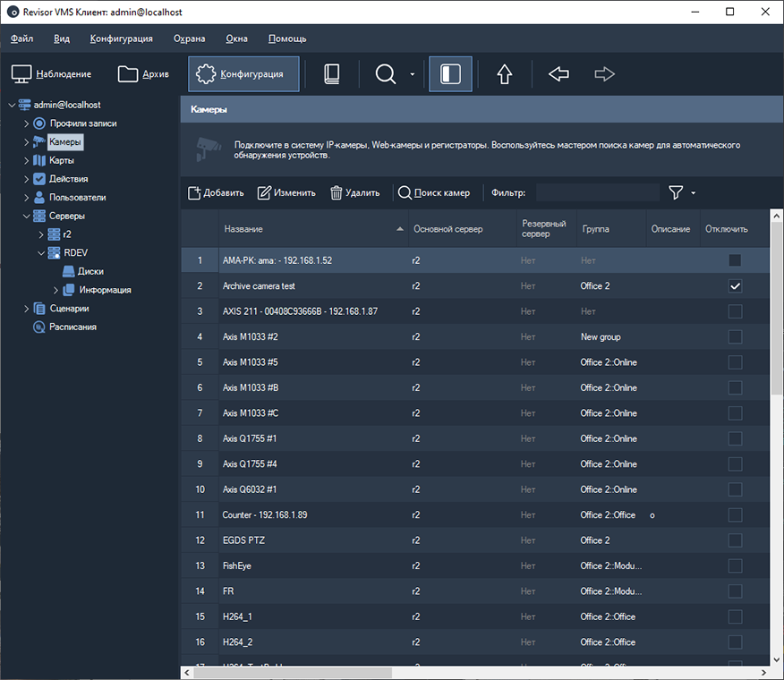Click the Добавить icon to add a camera
Screen dimensions: 784x680
pos(196,192)
